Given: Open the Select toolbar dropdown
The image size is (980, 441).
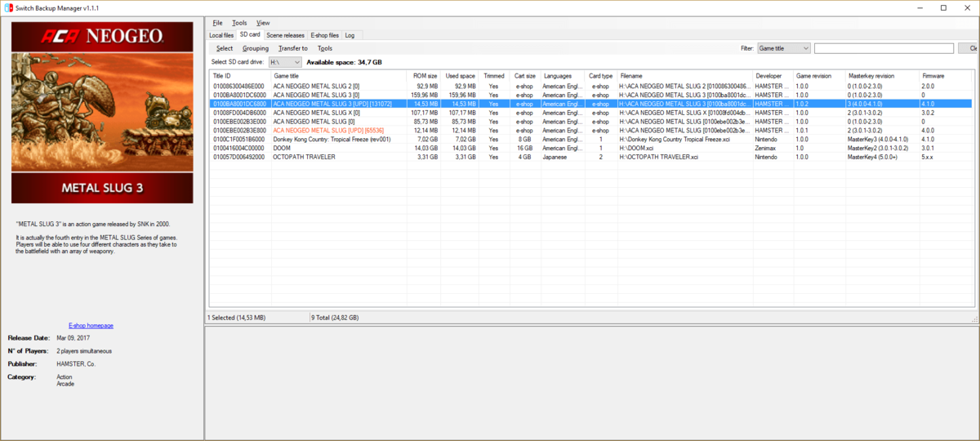Looking at the screenshot, I should pyautogui.click(x=225, y=48).
